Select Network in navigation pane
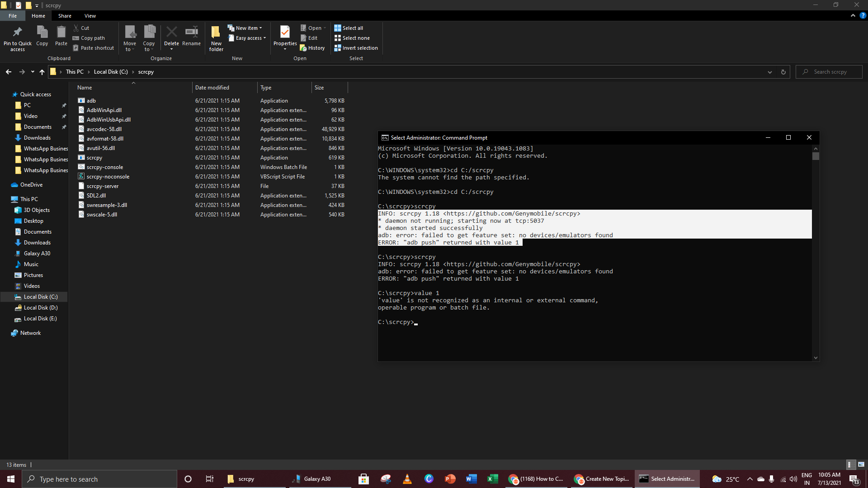Viewport: 868px width, 488px height. coord(30,333)
